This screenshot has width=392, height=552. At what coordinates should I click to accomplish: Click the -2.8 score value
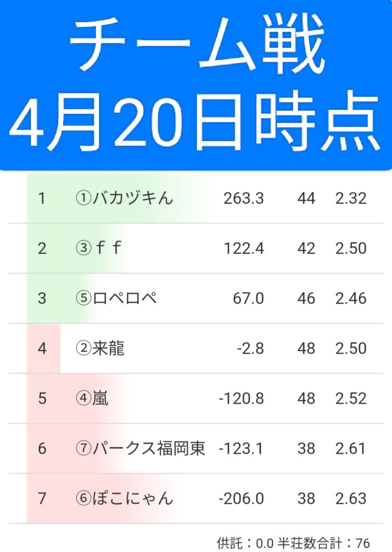(250, 348)
